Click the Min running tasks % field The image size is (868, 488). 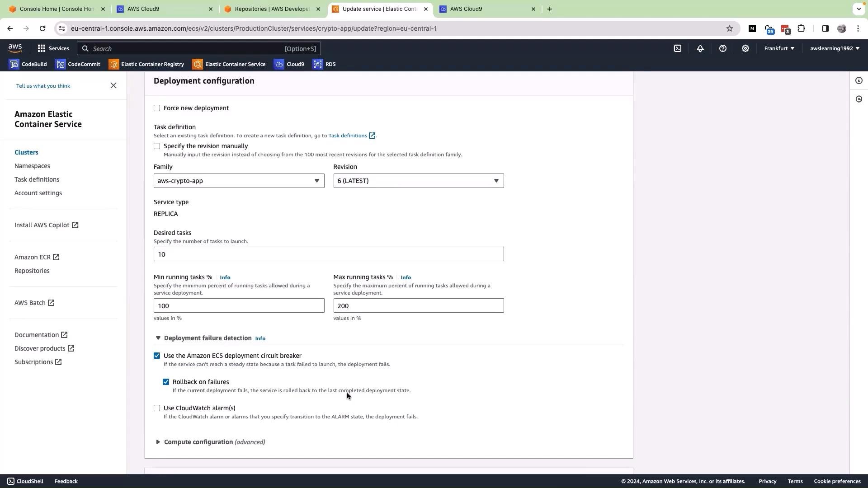point(239,305)
